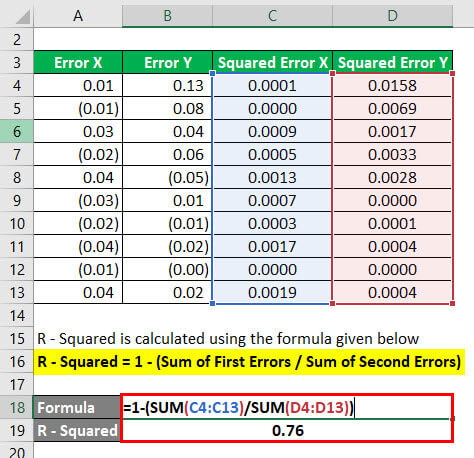Select row 6 header
The image size is (474, 458).
point(17,131)
